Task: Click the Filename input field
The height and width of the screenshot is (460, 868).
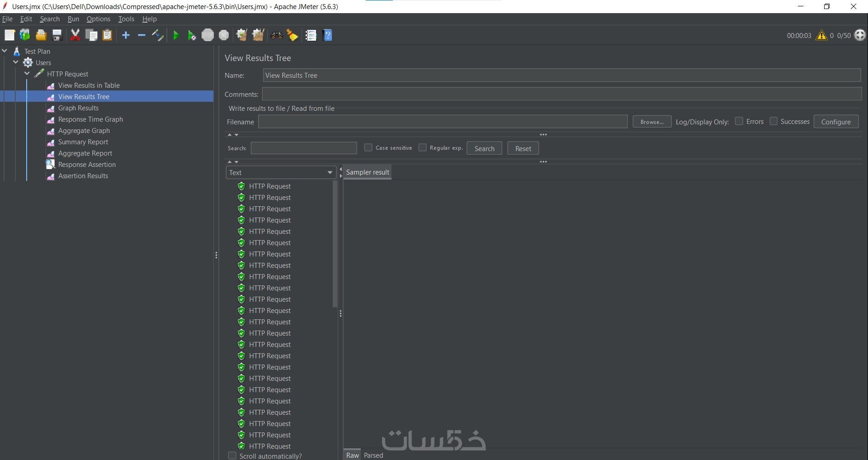Action: (443, 122)
